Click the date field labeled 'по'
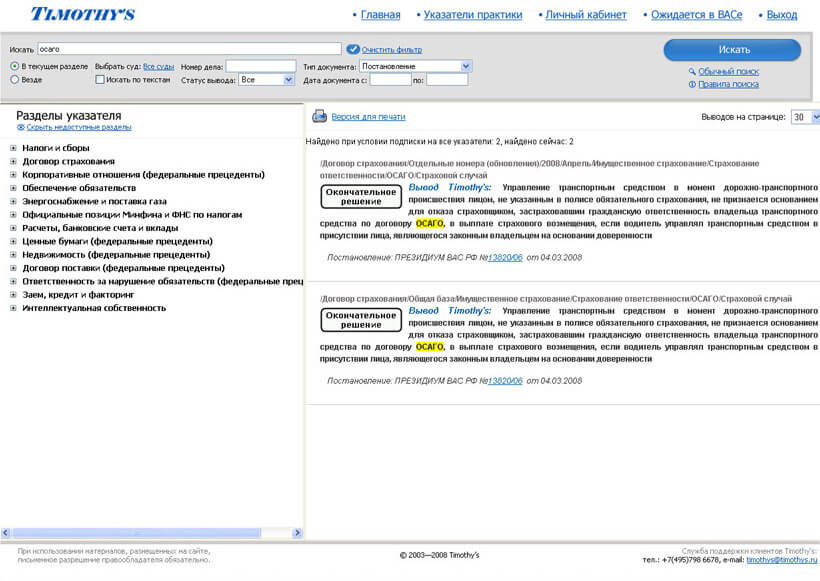Image resolution: width=820 pixels, height=581 pixels. (447, 80)
